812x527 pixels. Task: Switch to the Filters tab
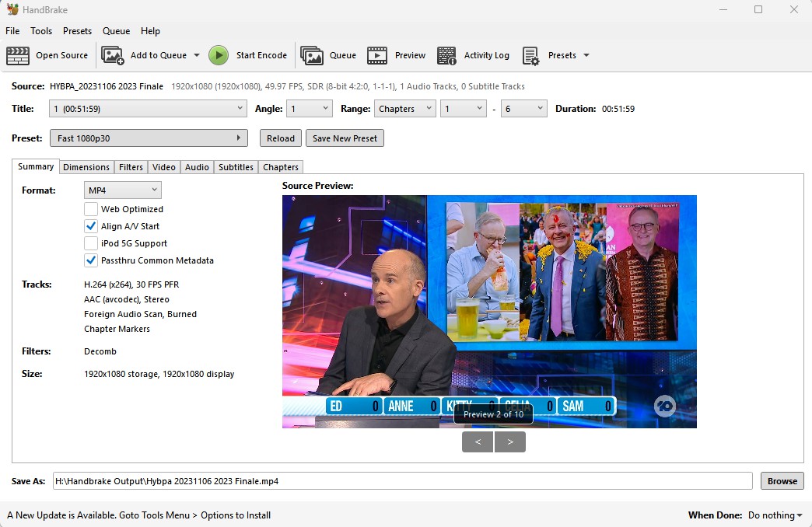point(131,167)
